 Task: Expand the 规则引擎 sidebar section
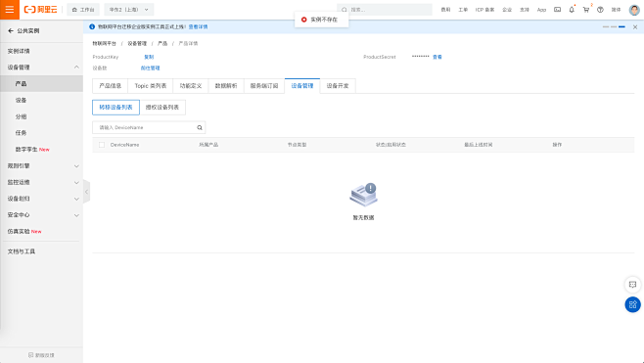point(41,166)
